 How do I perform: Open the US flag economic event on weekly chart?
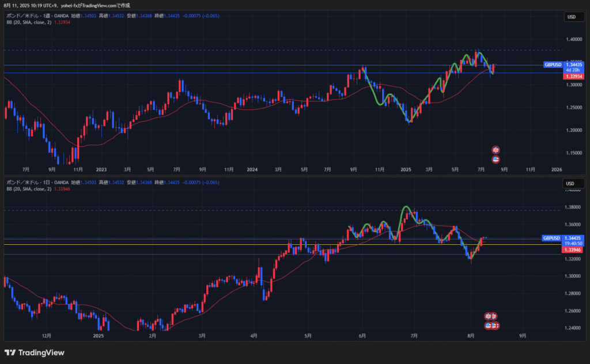[x=496, y=160]
